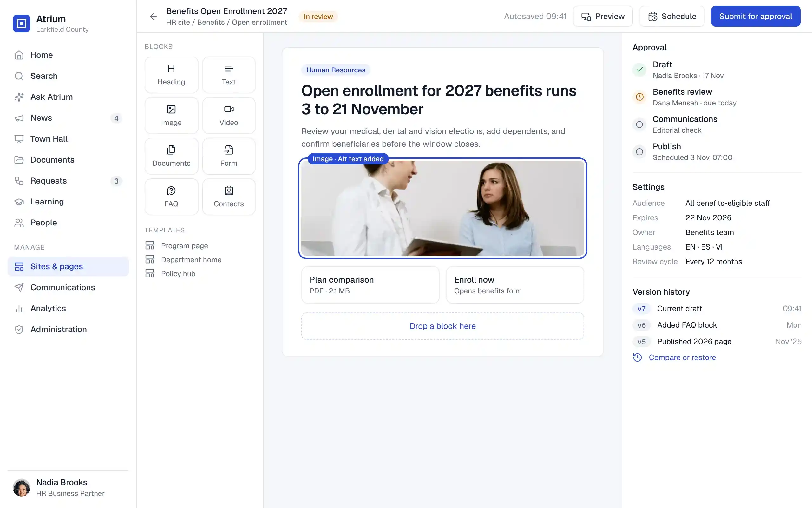Image resolution: width=812 pixels, height=508 pixels.
Task: Click the Expires value 22 Nov 2026
Action: coord(708,218)
